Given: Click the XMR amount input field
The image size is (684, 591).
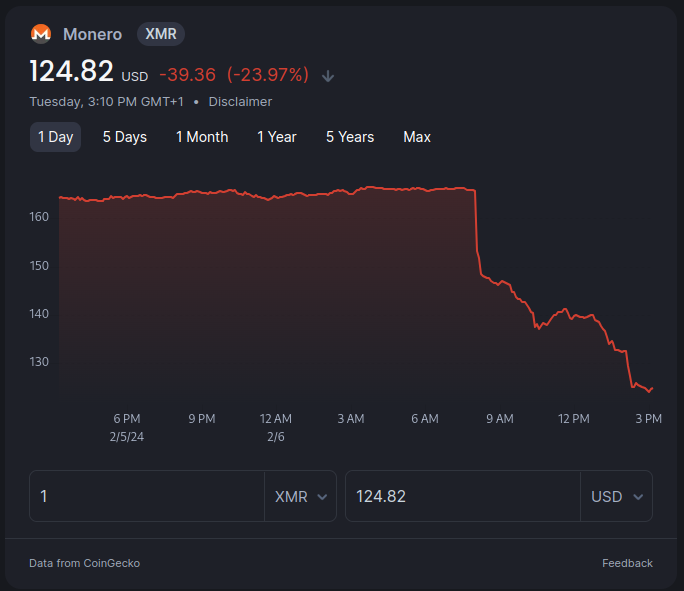Looking at the screenshot, I should pyautogui.click(x=147, y=496).
